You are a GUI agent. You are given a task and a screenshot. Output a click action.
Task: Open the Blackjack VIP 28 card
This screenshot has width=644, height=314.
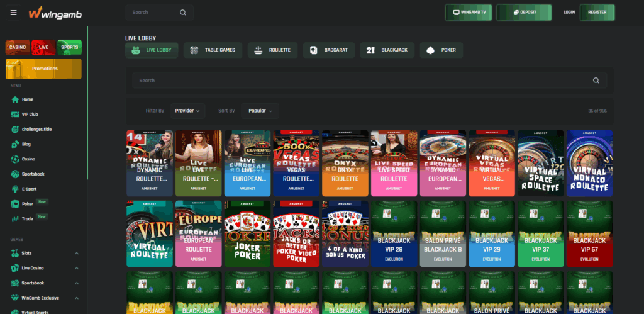tap(394, 234)
